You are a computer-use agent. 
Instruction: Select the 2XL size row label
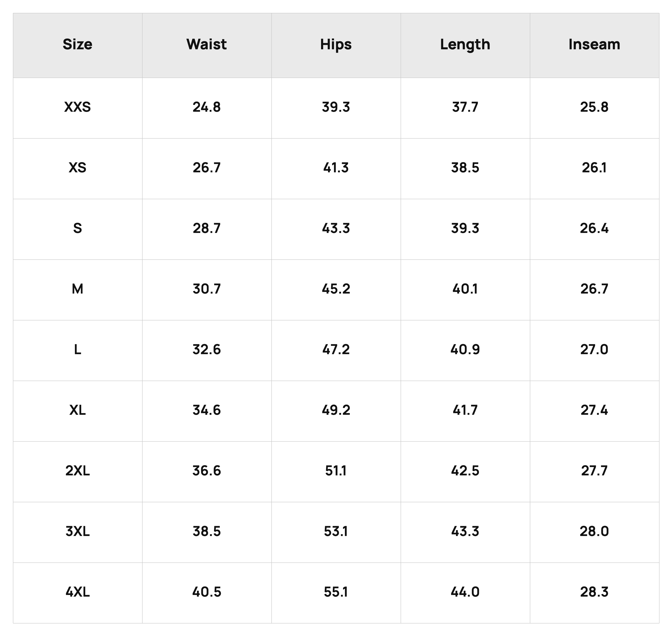(77, 471)
